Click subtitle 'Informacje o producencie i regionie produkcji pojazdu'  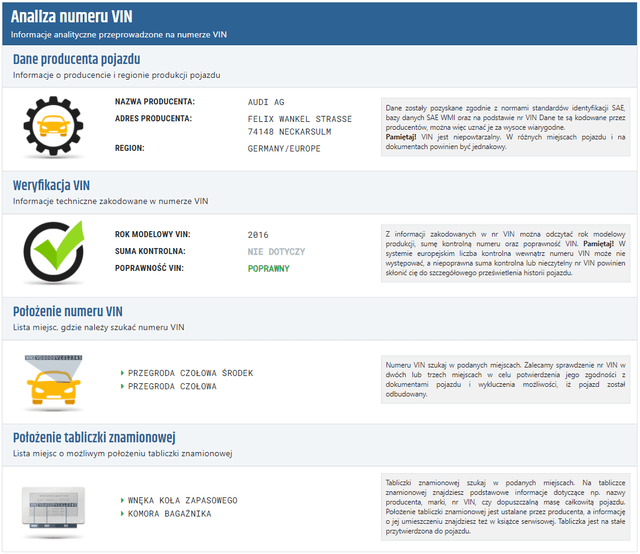[x=116, y=75]
